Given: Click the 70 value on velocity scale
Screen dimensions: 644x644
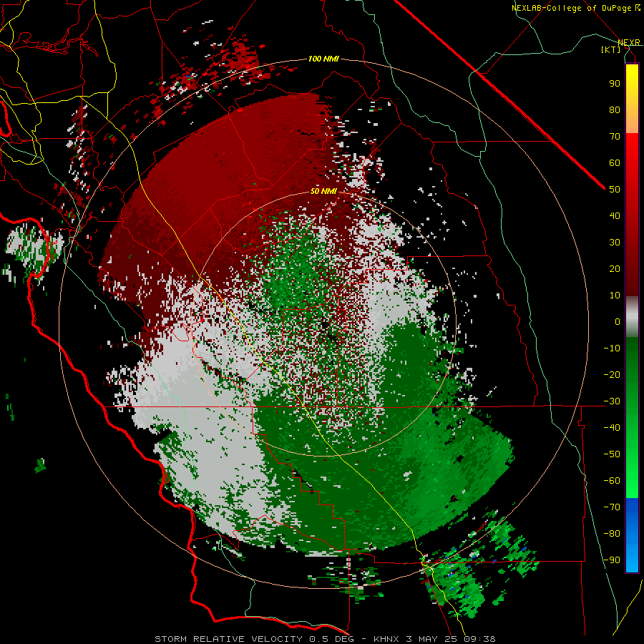Looking at the screenshot, I should (x=615, y=137).
